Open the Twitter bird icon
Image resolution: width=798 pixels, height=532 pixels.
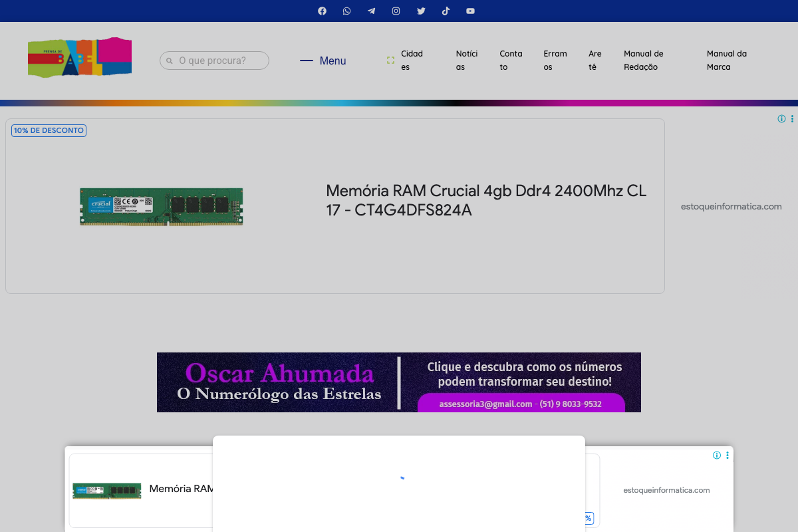[421, 11]
